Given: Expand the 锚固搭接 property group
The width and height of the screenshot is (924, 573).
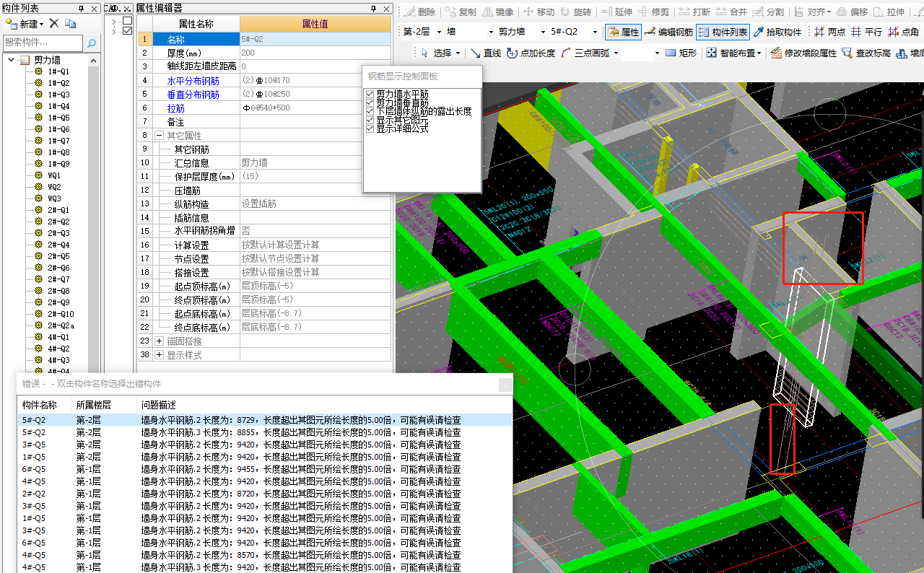Looking at the screenshot, I should (159, 341).
